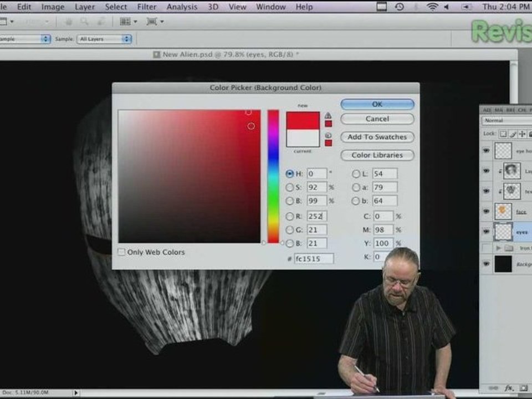
Task: Cancel the Color Picker dialog
Action: point(377,119)
